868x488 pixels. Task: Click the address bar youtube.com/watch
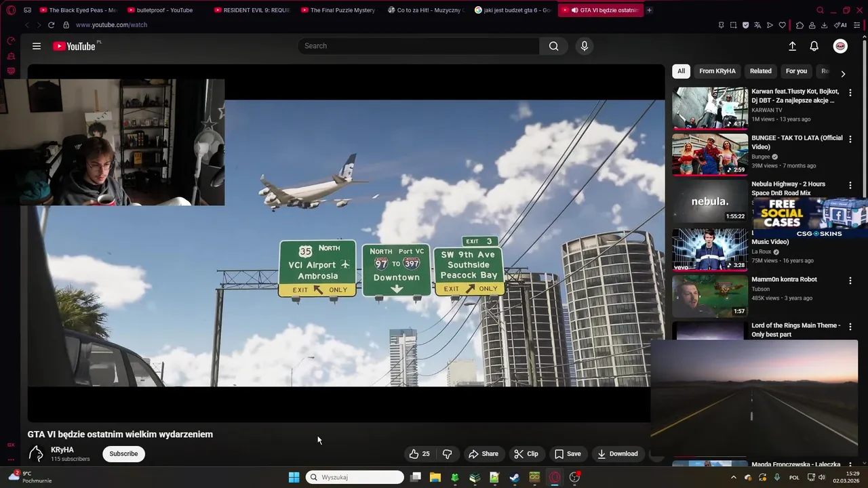[111, 25]
